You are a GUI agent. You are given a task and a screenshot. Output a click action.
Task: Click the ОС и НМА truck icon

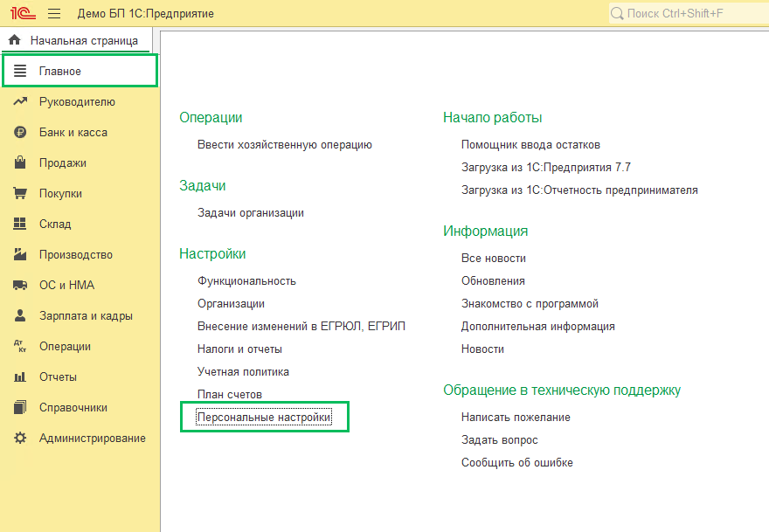(20, 285)
